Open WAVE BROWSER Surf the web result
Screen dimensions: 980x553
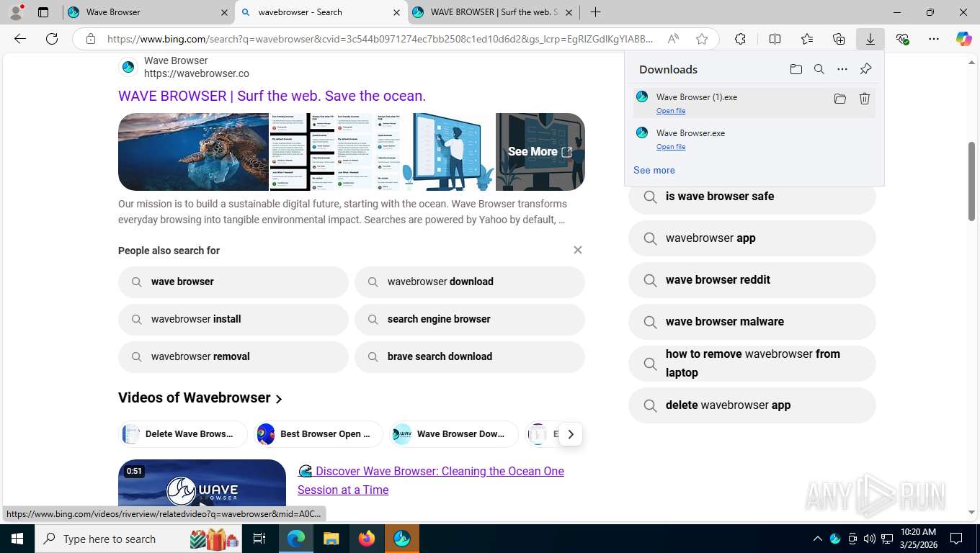click(272, 96)
